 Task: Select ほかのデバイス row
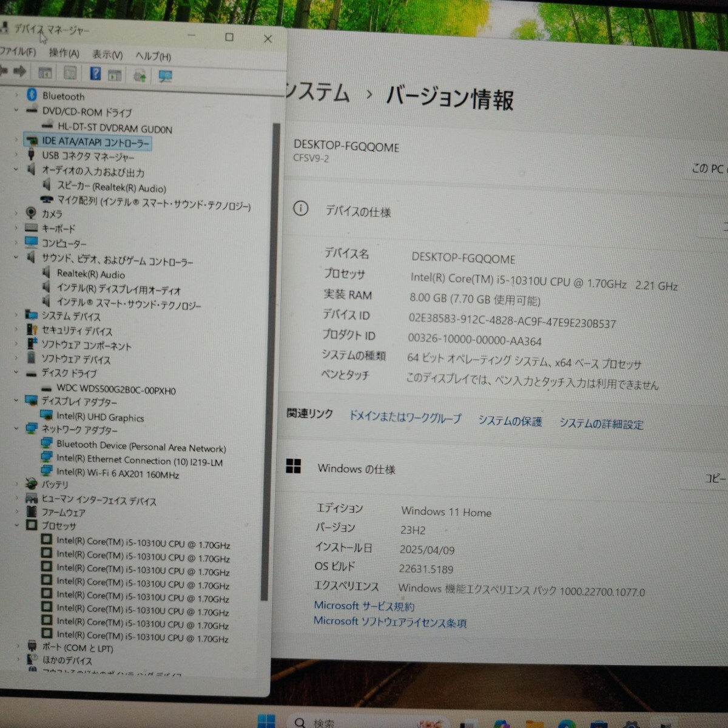click(67, 659)
